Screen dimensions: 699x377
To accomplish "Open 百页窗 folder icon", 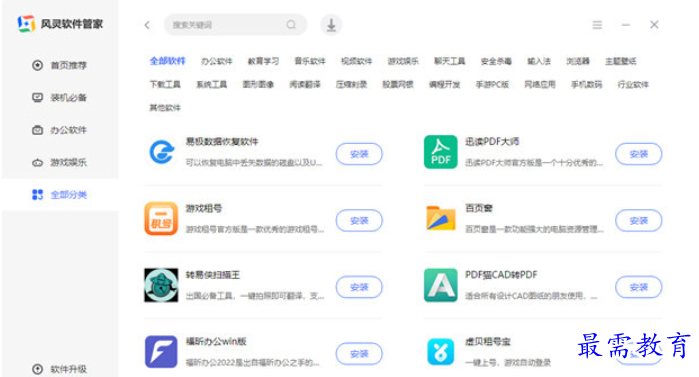I will [x=440, y=217].
